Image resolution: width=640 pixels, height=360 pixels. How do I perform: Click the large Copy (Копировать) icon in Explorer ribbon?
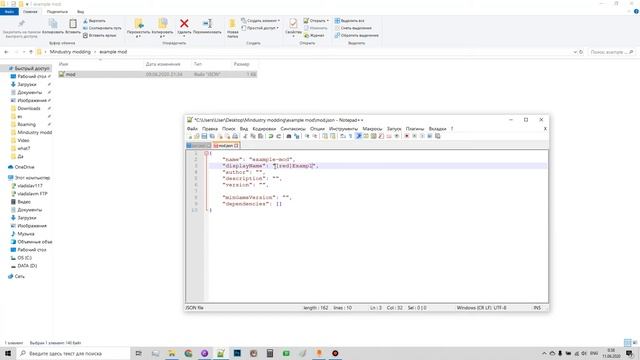[53, 24]
